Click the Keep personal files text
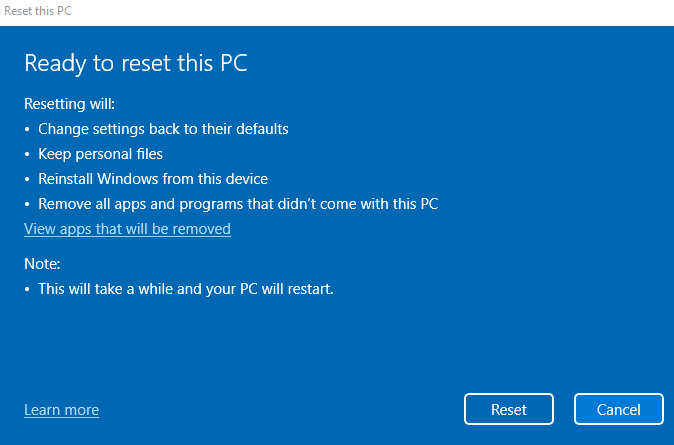 (100, 154)
